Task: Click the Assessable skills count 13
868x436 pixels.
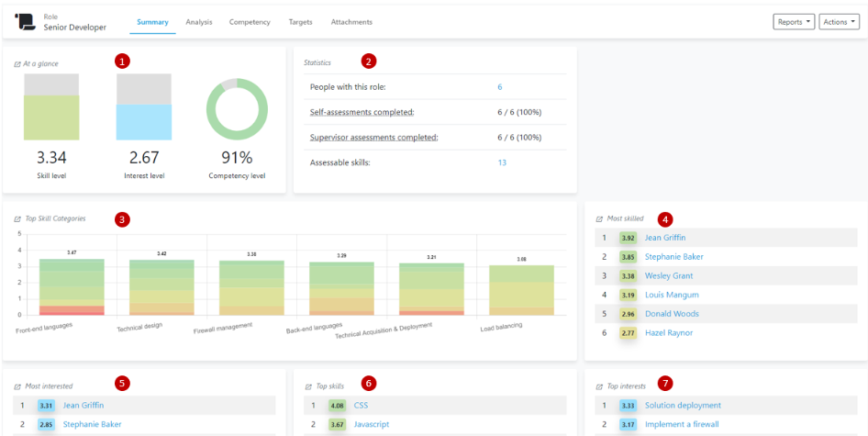Action: (x=502, y=162)
